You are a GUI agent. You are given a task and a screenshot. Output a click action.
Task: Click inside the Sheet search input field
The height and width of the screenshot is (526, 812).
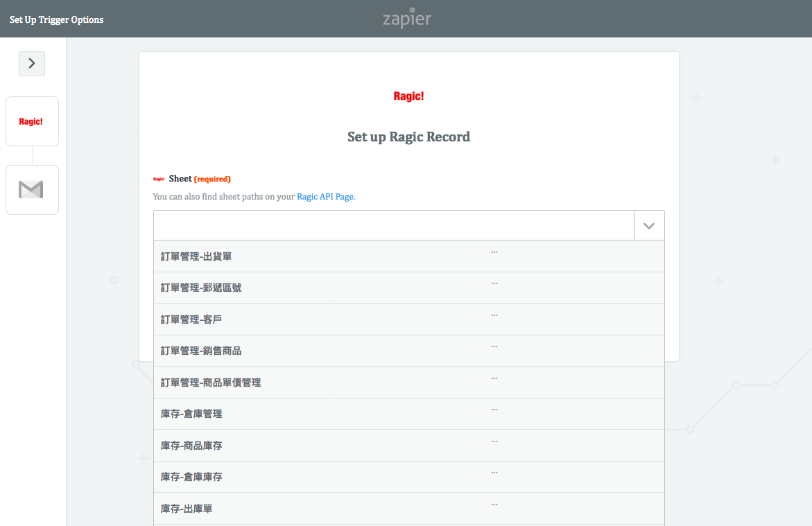click(x=394, y=225)
